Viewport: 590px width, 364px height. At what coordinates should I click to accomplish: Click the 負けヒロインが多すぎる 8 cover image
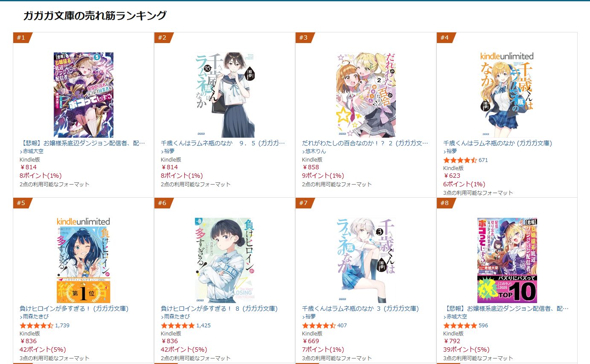[x=225, y=260]
